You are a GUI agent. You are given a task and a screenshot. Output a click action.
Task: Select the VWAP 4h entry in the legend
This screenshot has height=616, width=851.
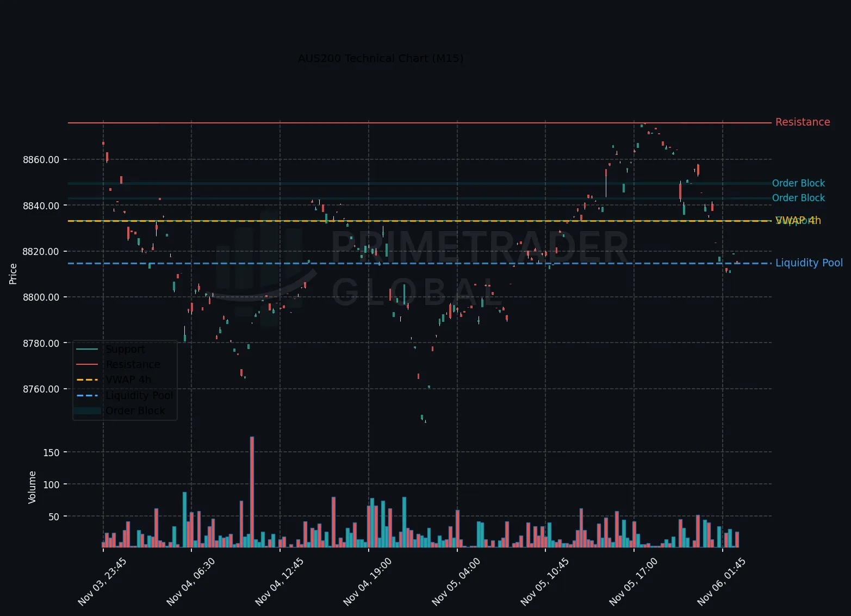coord(128,379)
